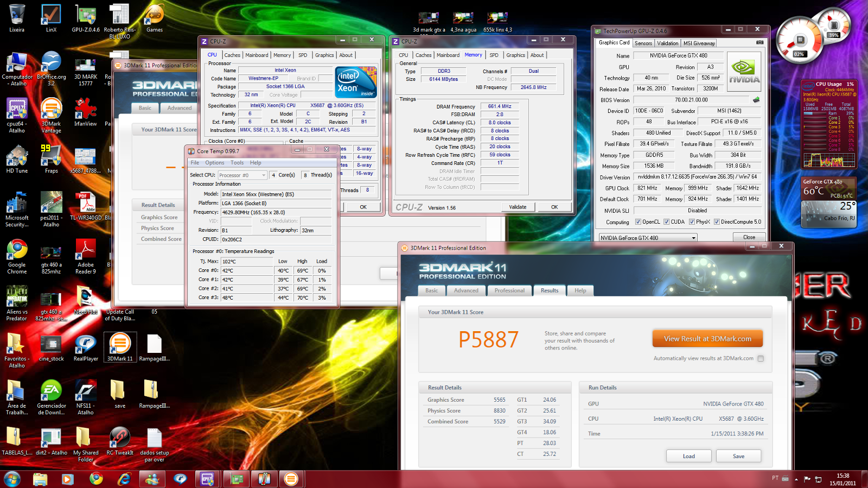Screen dimensions: 868x488
Task: Click Validate button in right CPU-Z
Action: coord(518,207)
